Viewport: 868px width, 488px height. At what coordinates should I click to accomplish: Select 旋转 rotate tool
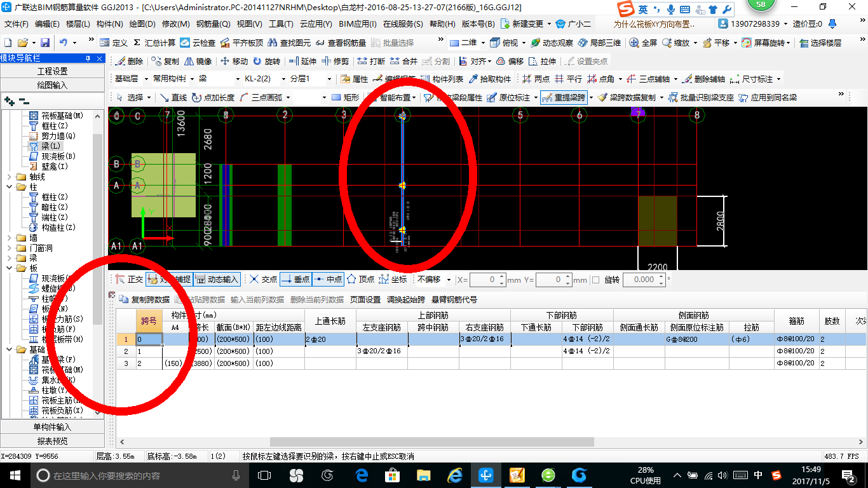click(x=266, y=61)
